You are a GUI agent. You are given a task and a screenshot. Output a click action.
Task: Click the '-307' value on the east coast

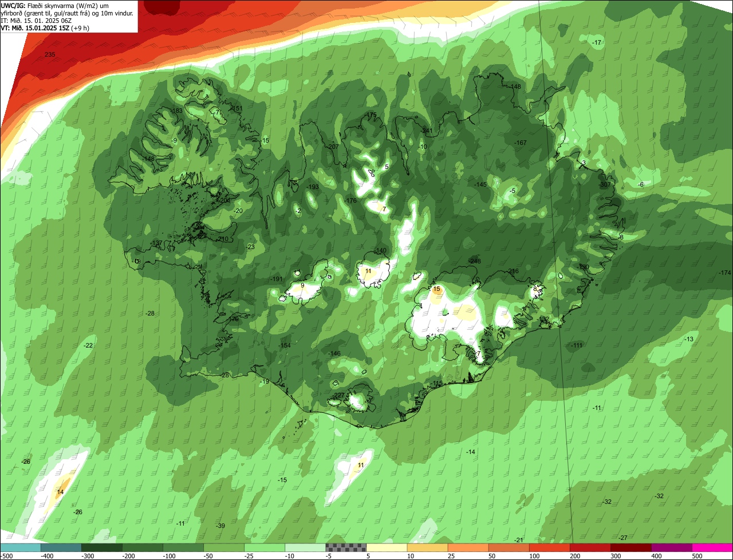point(605,185)
